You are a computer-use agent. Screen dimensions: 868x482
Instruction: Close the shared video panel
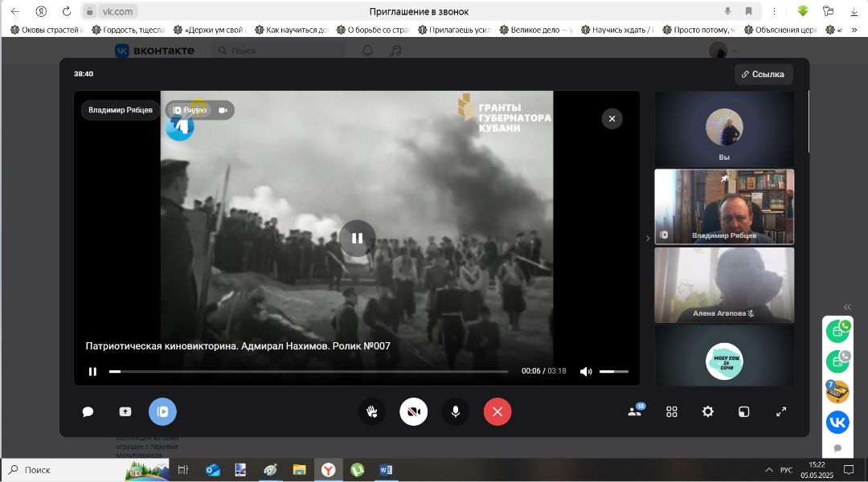tap(612, 118)
